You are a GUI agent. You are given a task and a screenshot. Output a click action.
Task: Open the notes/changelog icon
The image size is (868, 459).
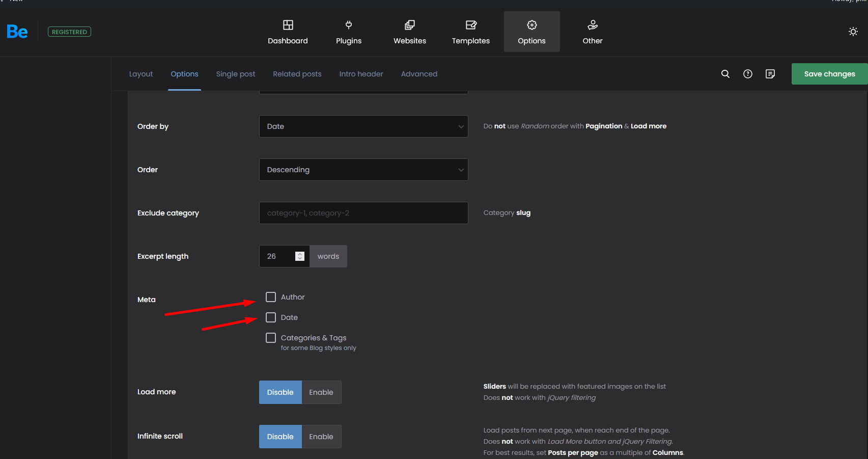click(x=770, y=74)
